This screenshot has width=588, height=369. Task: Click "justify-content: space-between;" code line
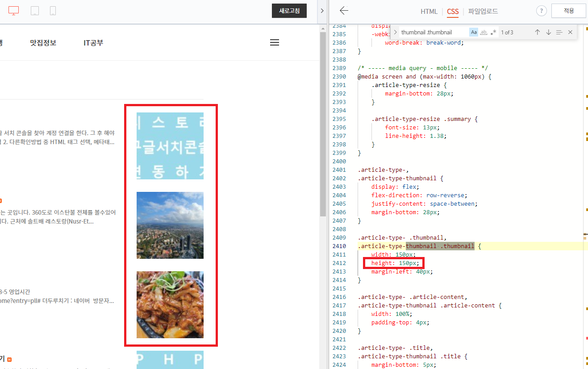click(425, 203)
